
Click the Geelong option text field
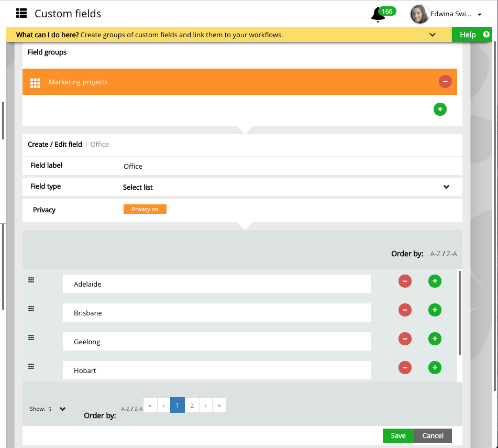(x=217, y=342)
